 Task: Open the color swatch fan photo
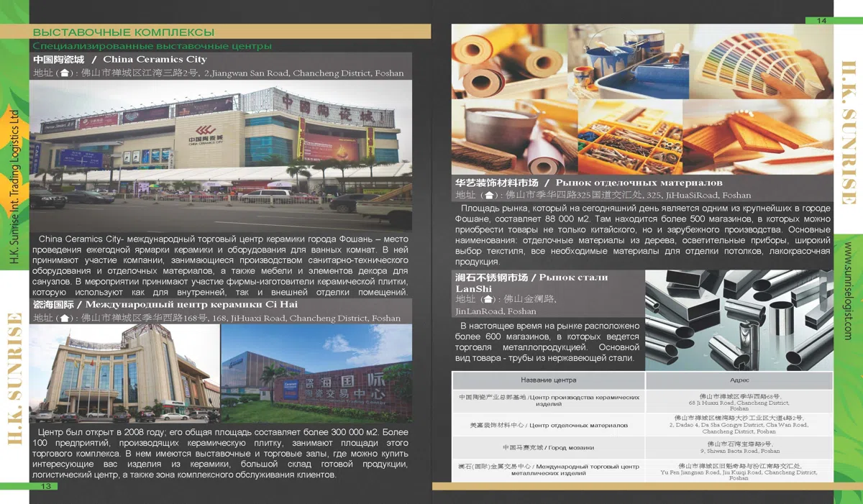[759, 61]
